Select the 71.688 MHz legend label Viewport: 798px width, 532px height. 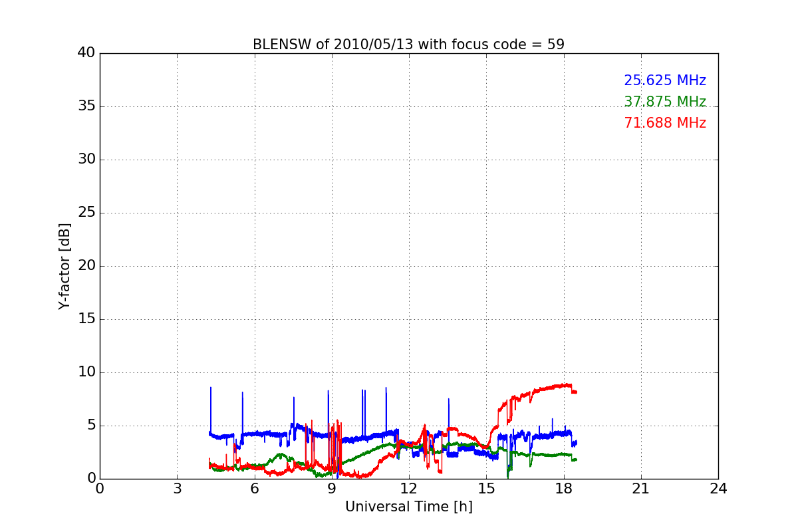[665, 123]
